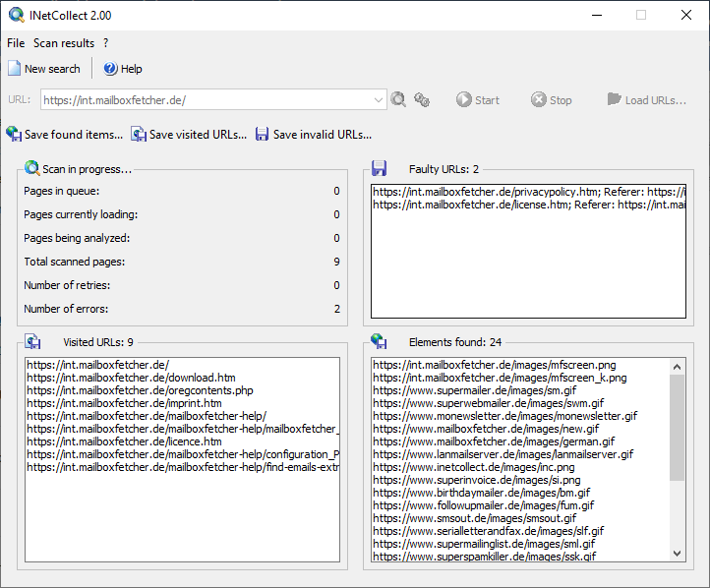Click the Elements found scrollbar thumb

pyautogui.click(x=677, y=427)
